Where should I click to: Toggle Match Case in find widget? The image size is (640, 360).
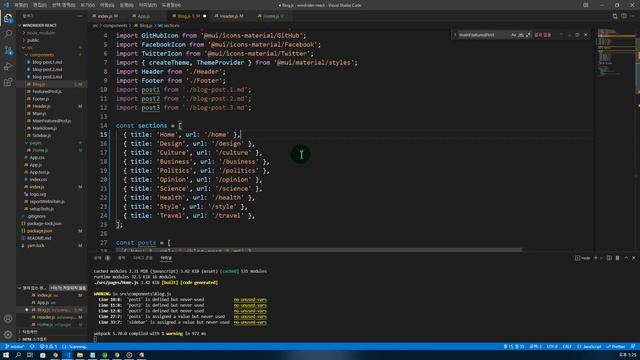click(513, 35)
